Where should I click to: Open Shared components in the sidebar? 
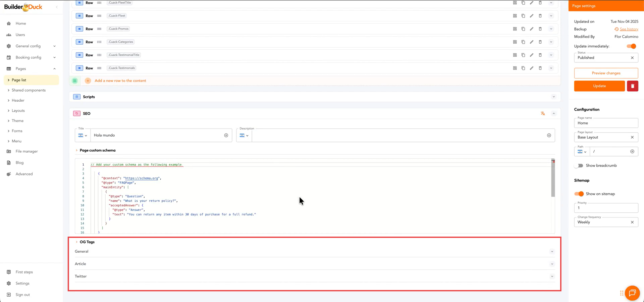29,90
